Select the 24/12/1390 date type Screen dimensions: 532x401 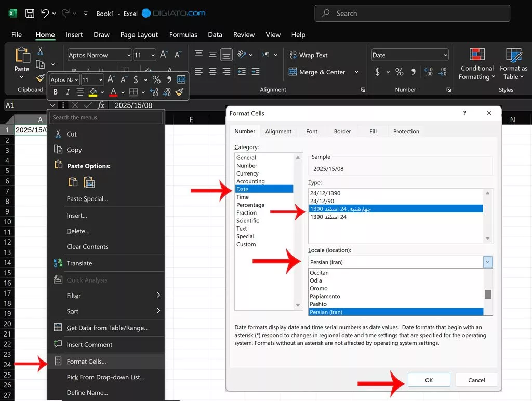(396, 193)
